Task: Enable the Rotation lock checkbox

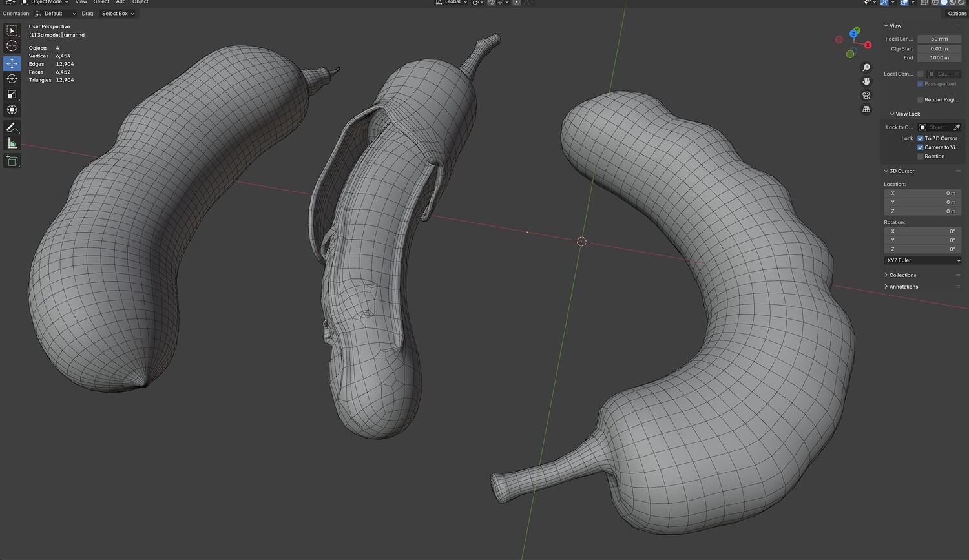Action: pos(921,156)
